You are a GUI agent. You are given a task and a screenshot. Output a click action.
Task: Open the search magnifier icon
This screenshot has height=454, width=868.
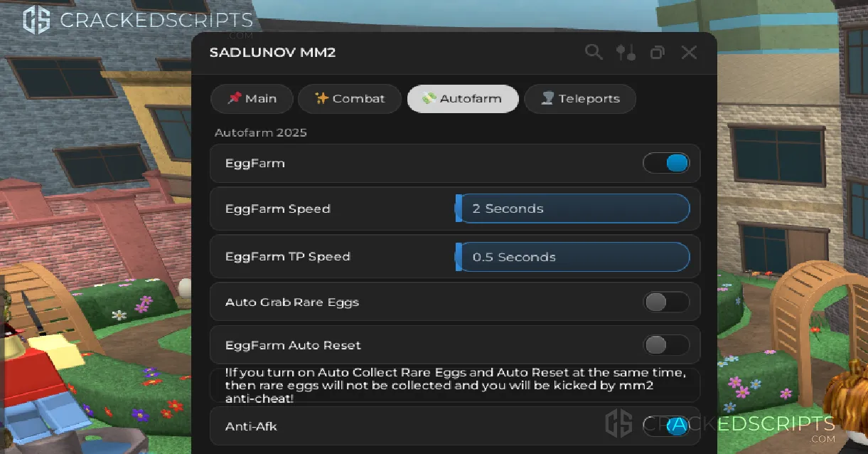point(594,52)
